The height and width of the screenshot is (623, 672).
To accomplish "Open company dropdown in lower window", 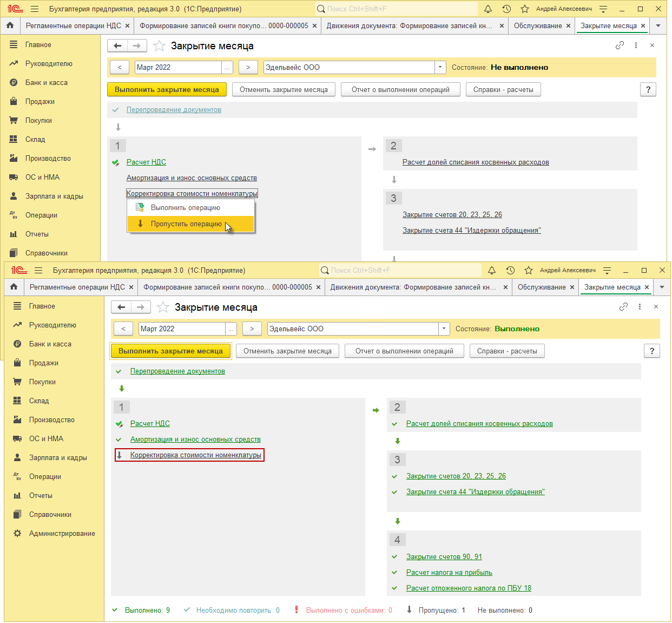I will tap(444, 329).
